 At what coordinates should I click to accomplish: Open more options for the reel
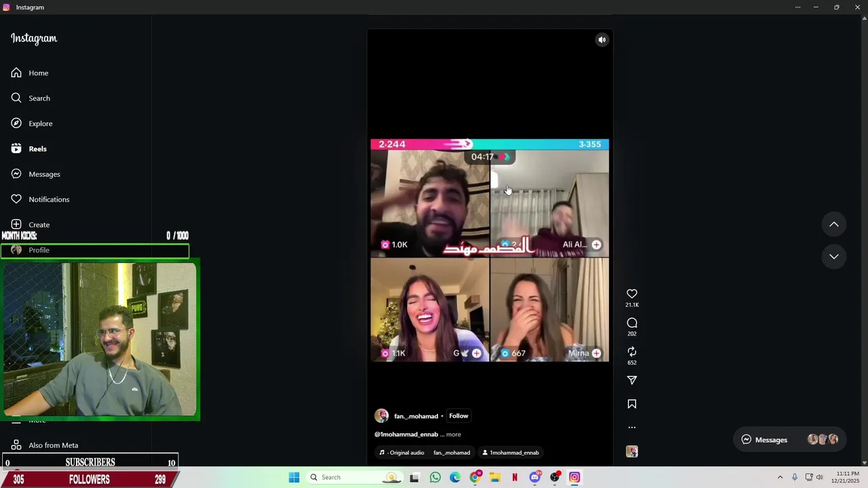click(632, 428)
